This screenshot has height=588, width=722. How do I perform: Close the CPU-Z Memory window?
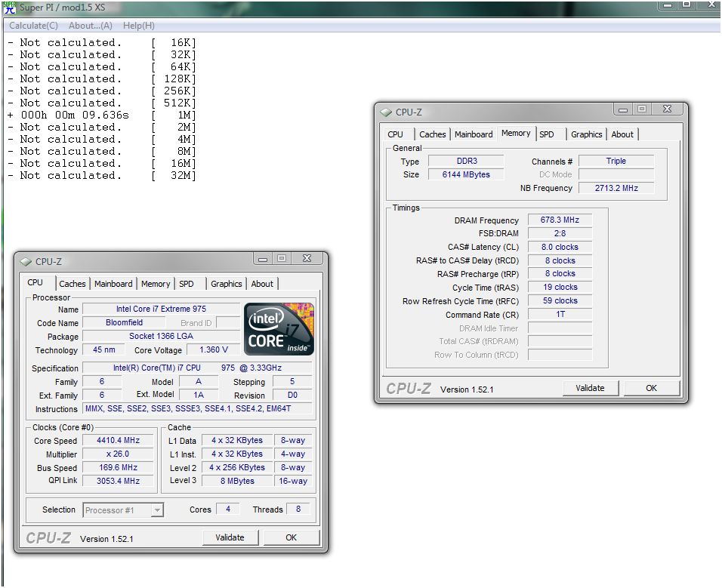[667, 109]
